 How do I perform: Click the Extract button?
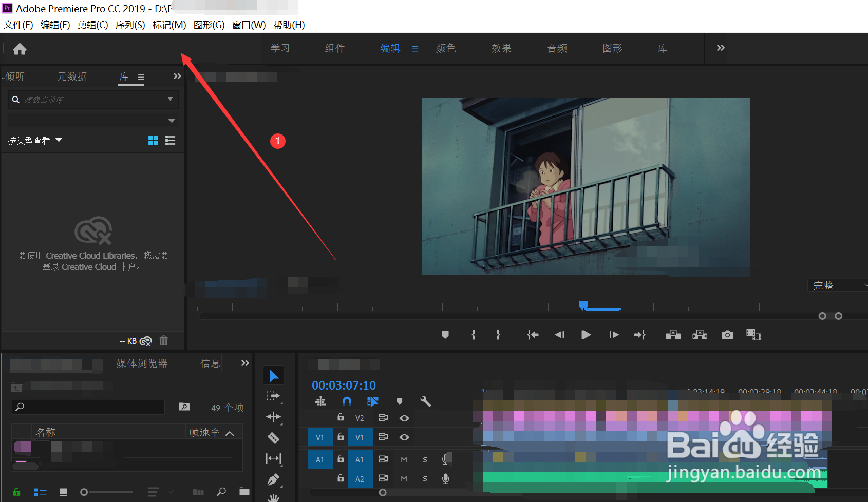[700, 335]
